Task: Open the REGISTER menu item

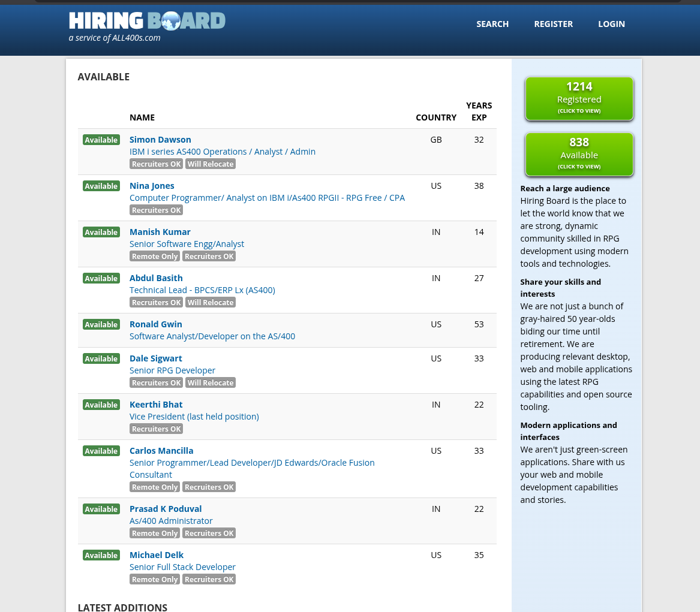Action: pyautogui.click(x=553, y=24)
